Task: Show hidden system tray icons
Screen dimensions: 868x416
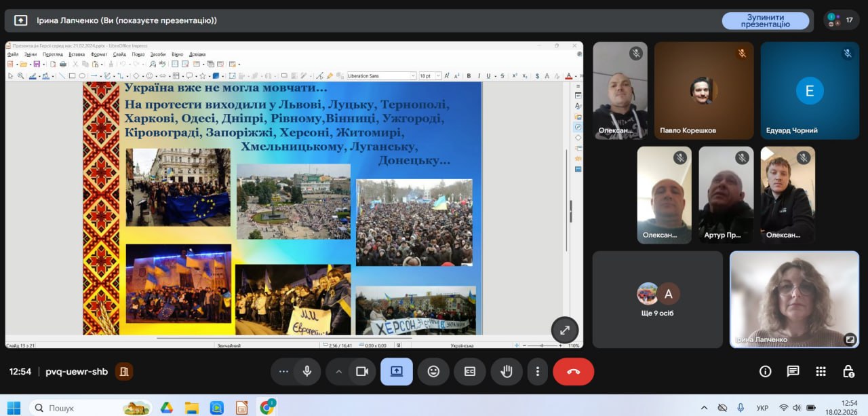Action: (x=704, y=408)
